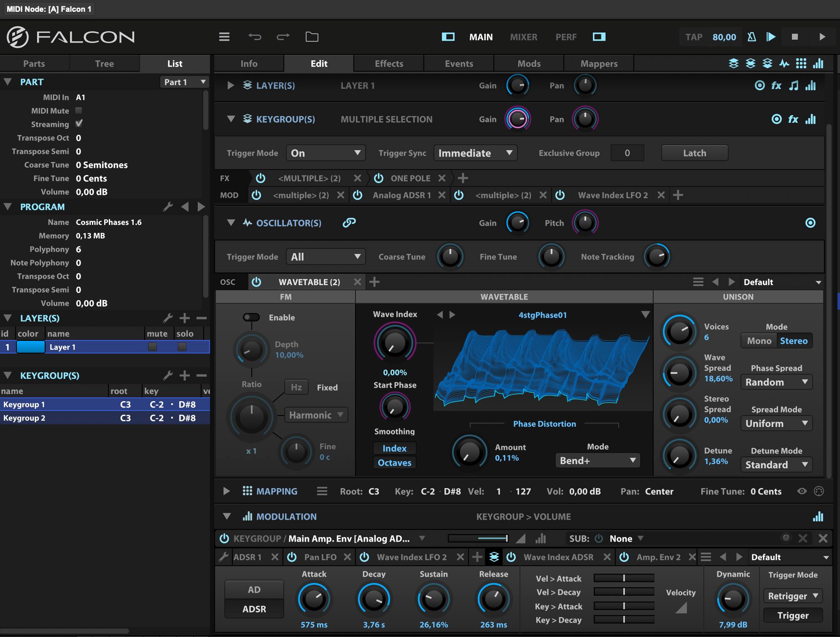Open the Mapping color palette icon
The height and width of the screenshot is (637, 840).
819,491
